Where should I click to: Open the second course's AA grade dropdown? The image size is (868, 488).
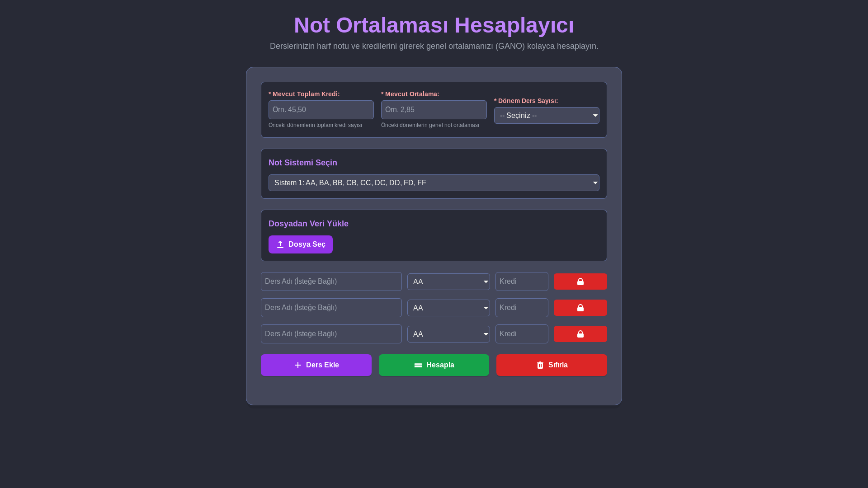tap(448, 308)
